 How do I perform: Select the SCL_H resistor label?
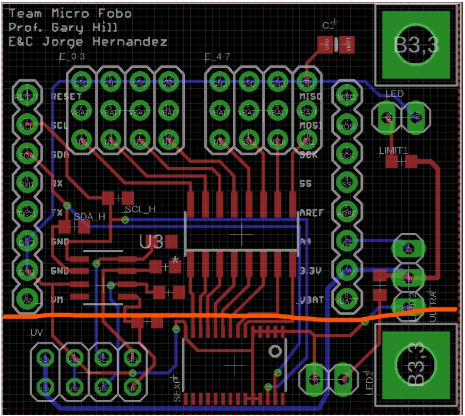click(140, 209)
